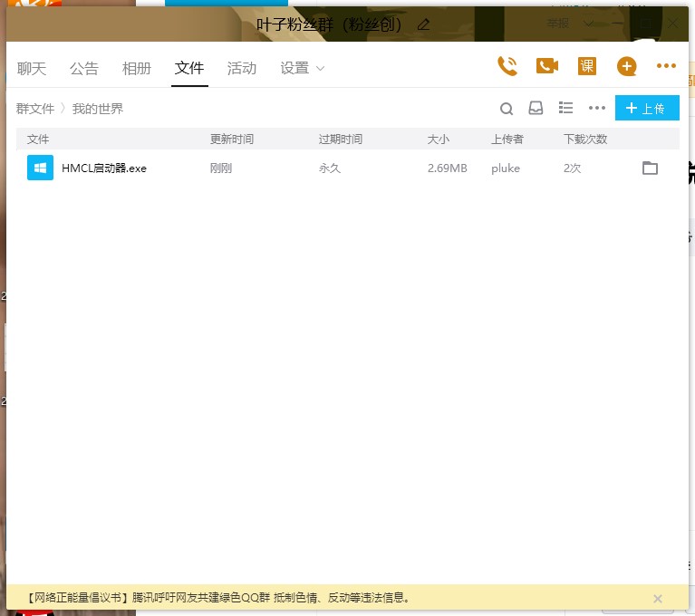Open folder location of HMCL启动器.exe
Viewport: 695px width, 616px height.
650,168
